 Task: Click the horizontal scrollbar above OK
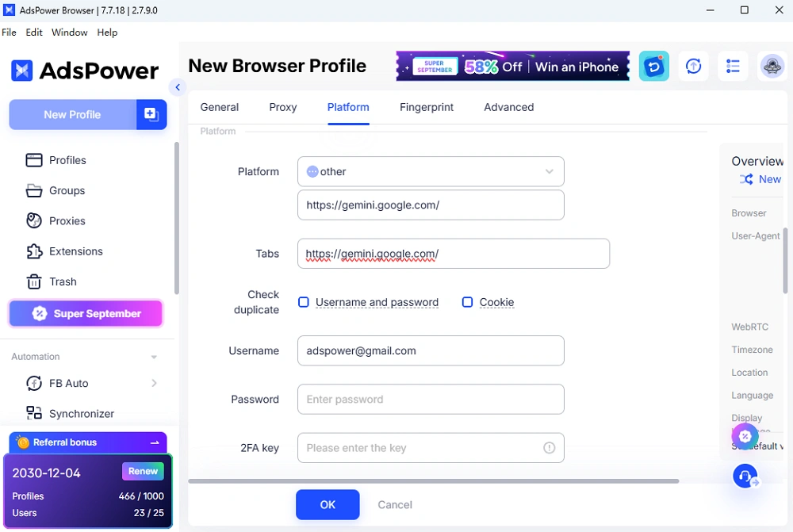434,481
